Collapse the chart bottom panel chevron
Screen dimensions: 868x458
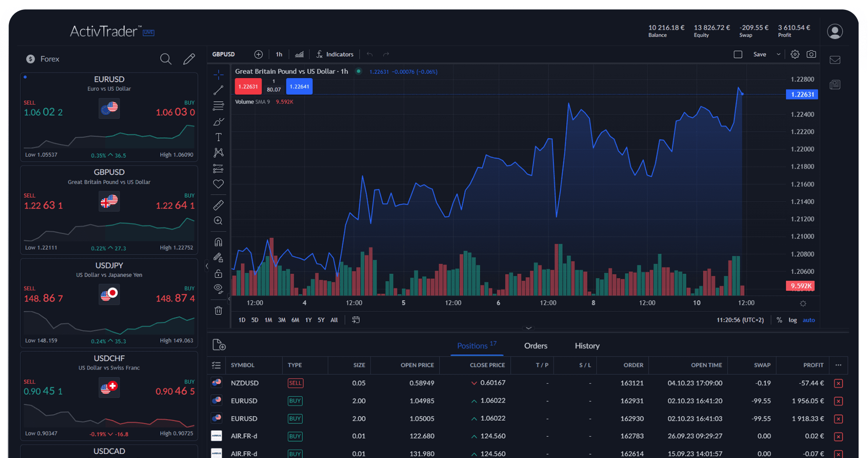point(528,328)
